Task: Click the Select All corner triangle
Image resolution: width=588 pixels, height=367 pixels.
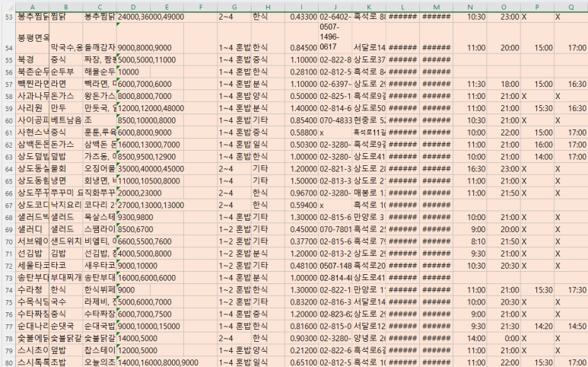Action: click(x=8, y=7)
